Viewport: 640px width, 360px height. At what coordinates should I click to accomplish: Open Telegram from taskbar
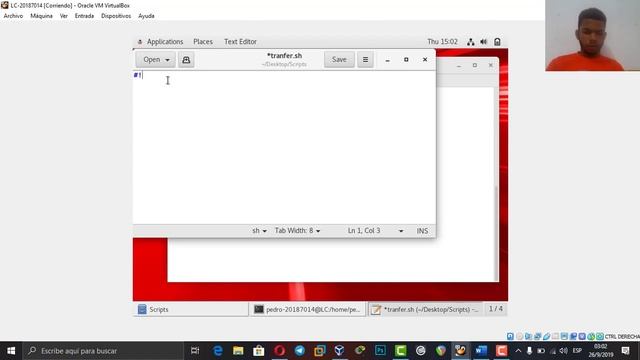pos(300,351)
